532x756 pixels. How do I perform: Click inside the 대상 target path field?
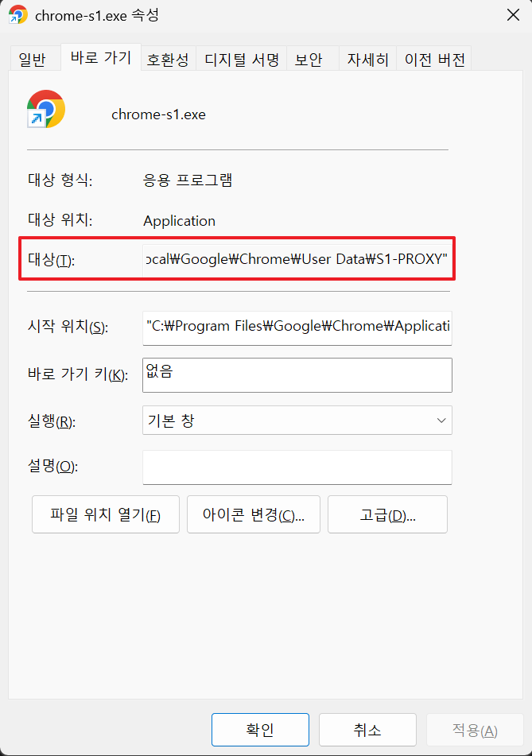click(297, 259)
